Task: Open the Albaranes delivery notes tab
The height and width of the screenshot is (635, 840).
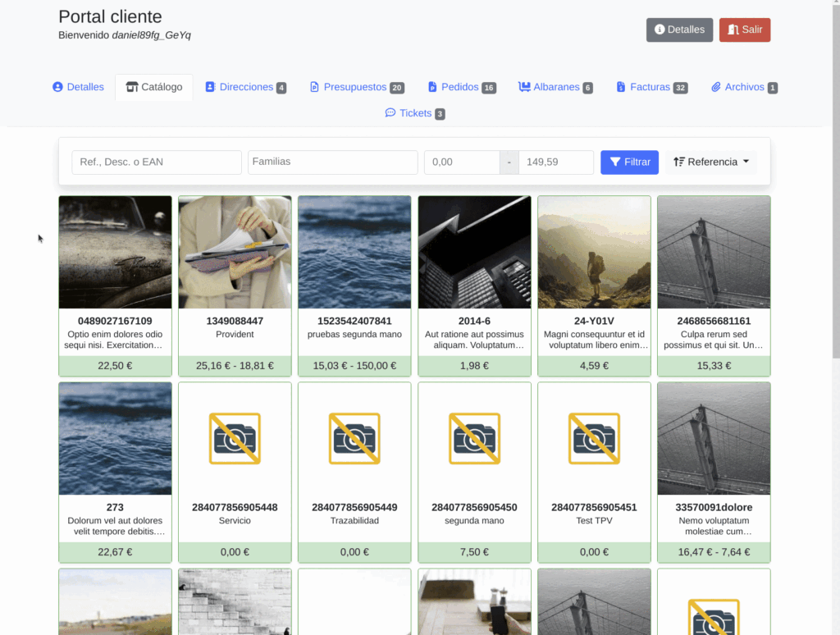Action: (555, 87)
